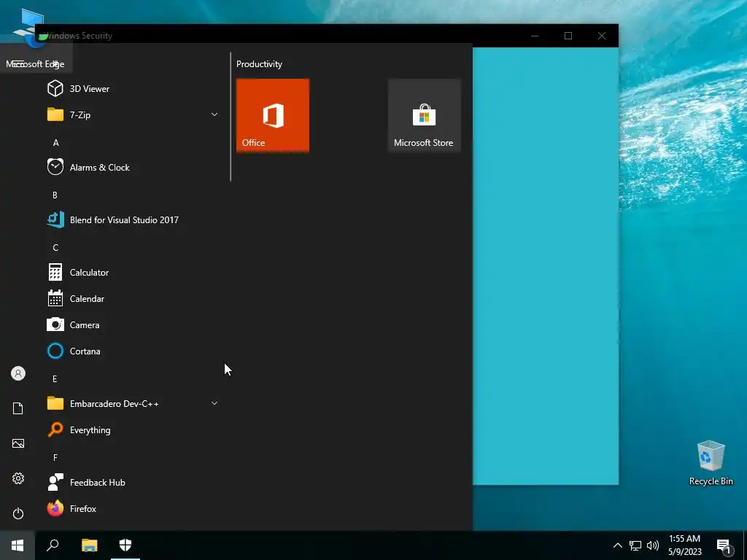
Task: Open the Feedback Hub icon
Action: 55,482
